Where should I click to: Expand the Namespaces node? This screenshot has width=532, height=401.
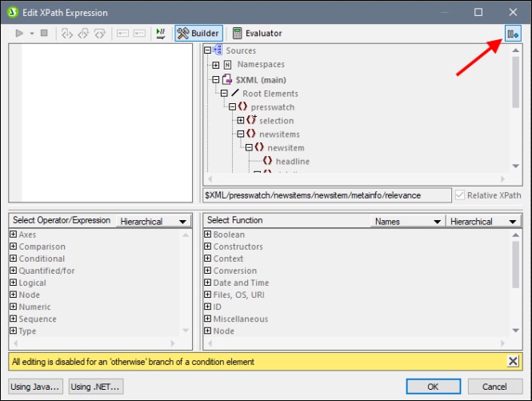coord(216,65)
